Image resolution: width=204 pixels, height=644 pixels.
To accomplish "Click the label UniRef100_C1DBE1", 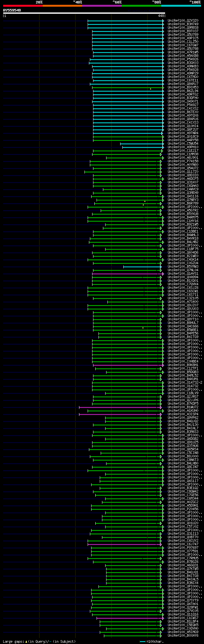I will click(183, 232).
